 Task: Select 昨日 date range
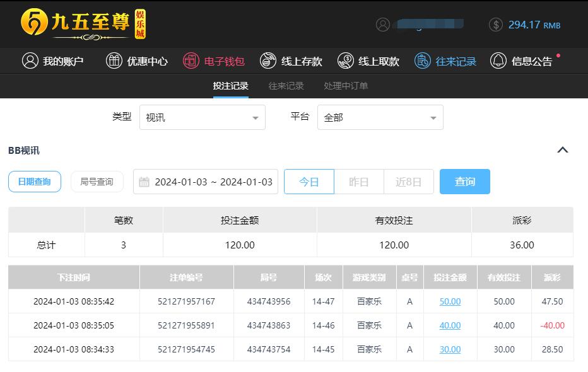(x=359, y=182)
